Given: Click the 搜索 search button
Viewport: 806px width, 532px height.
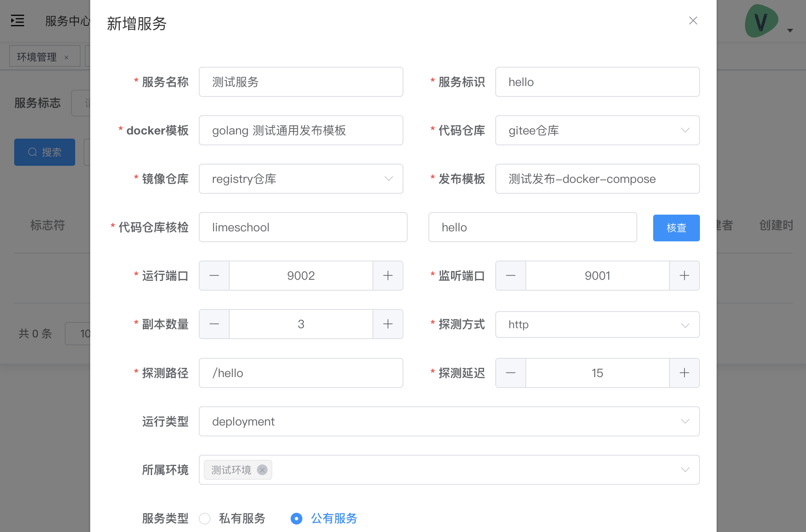Looking at the screenshot, I should (x=45, y=152).
